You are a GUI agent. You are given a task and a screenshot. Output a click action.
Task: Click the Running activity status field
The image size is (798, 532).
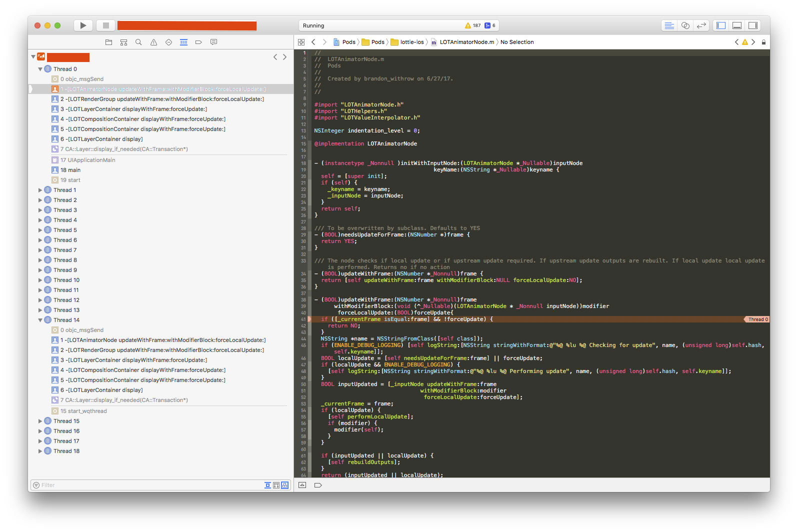coord(398,25)
